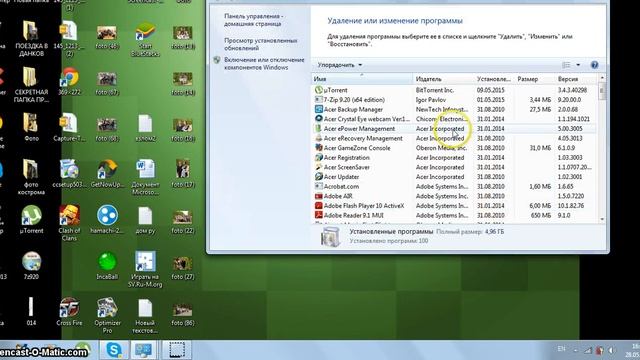Select the СЕКРЕТНАЯ ПАПКА folder
Image resolution: width=640 pixels, height=360 pixels.
click(31, 84)
